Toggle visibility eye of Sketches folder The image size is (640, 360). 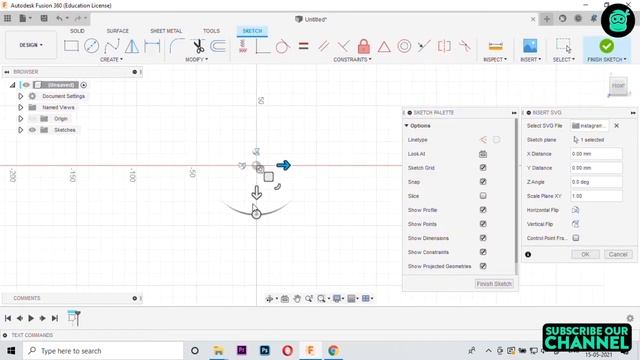(32, 130)
